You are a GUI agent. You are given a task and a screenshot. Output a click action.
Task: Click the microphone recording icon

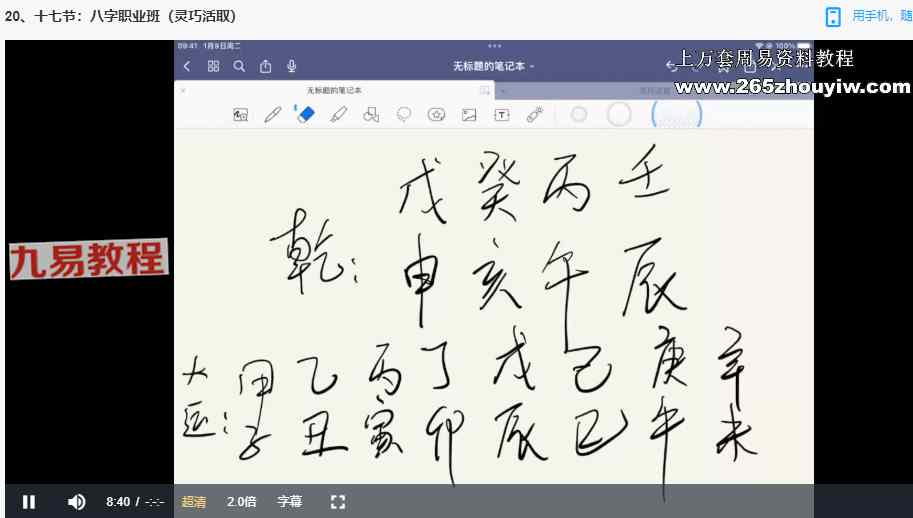pos(291,66)
